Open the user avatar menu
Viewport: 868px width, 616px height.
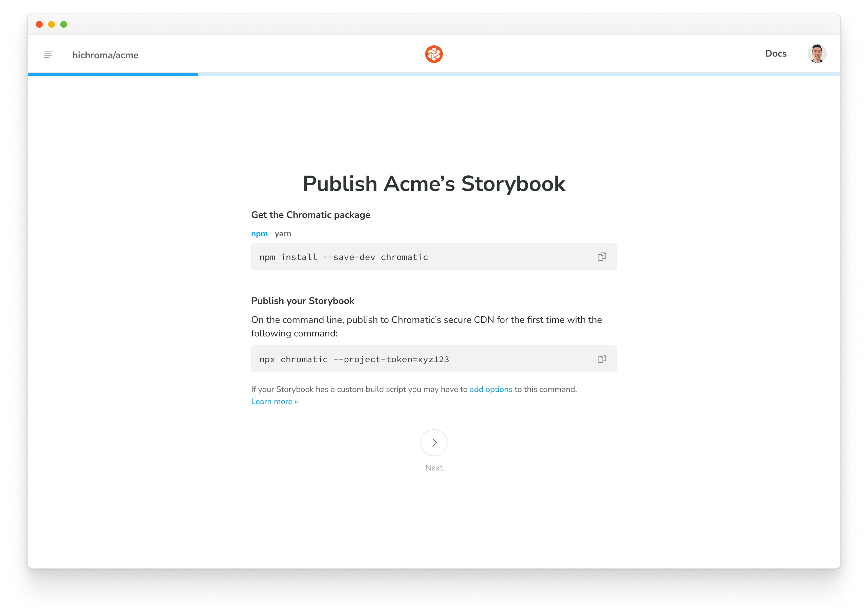tap(817, 54)
